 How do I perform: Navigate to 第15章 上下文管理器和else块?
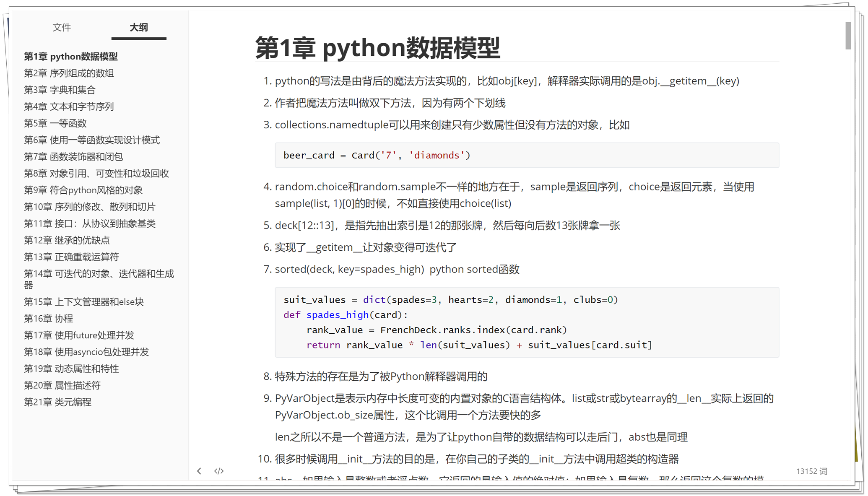[84, 302]
